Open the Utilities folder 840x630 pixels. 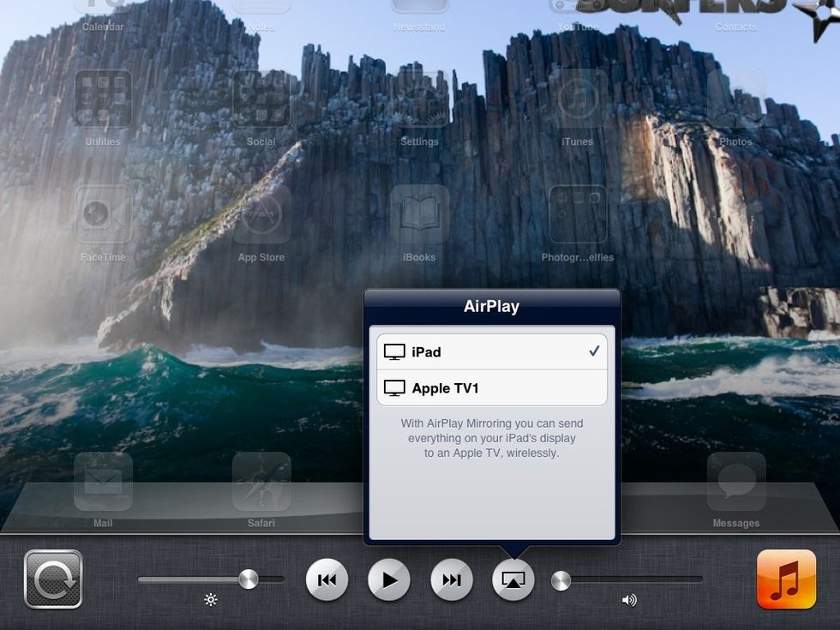103,99
